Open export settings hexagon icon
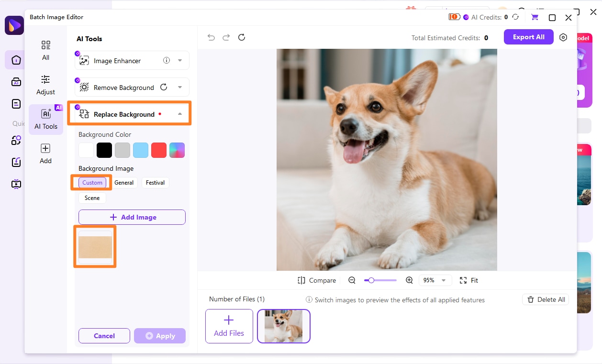The height and width of the screenshot is (364, 602). pyautogui.click(x=563, y=37)
